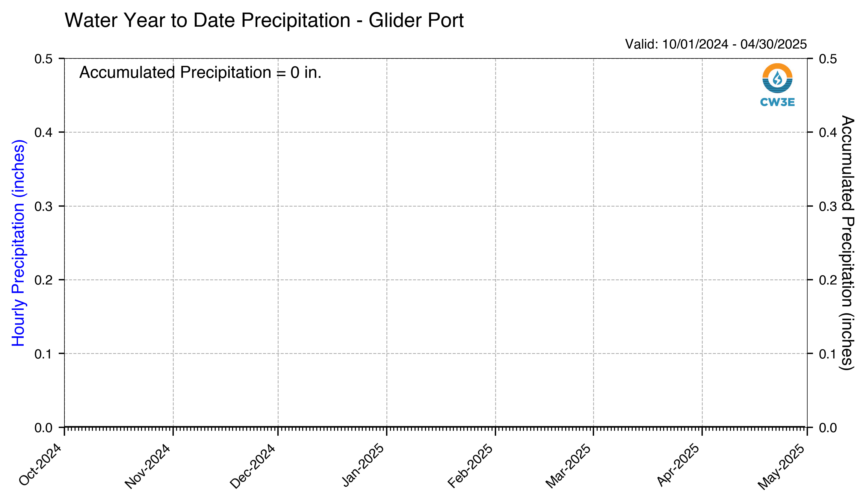The image size is (866, 504).
Task: Select the chart title Glider Port
Action: 264,20
